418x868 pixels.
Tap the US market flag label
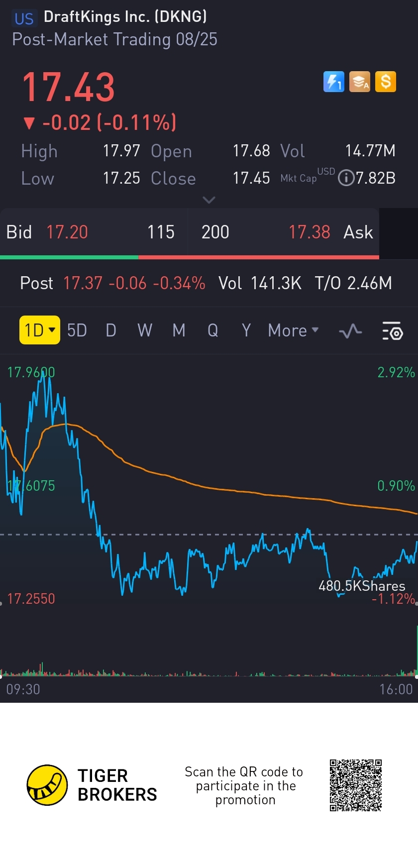coord(24,18)
